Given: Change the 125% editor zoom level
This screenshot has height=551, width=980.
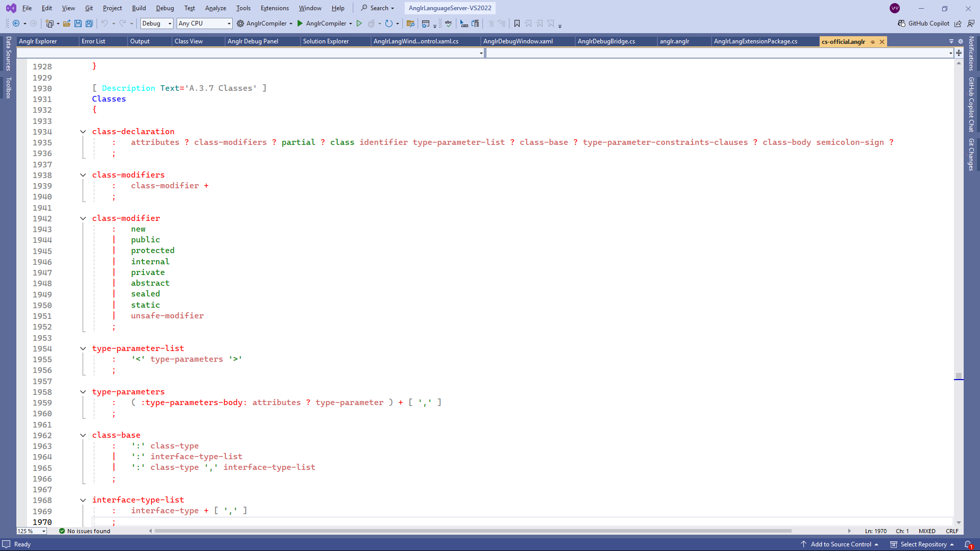Looking at the screenshot, I should tap(30, 531).
